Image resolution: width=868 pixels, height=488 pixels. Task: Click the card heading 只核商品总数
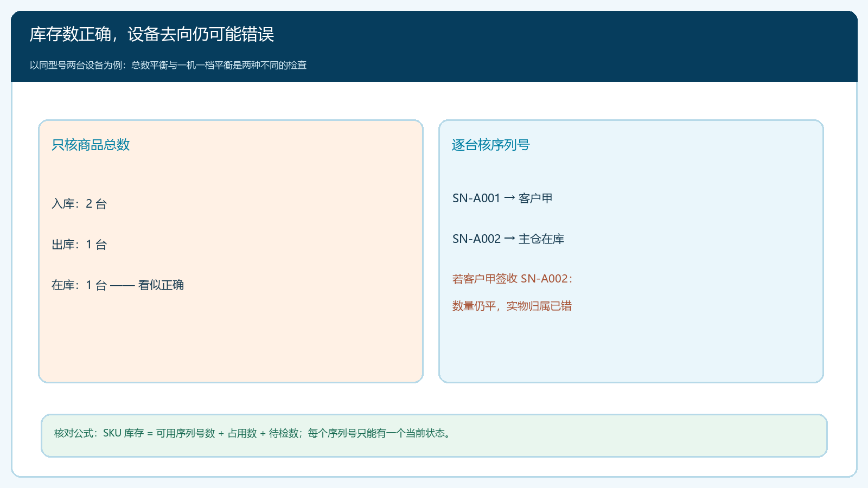pos(91,145)
